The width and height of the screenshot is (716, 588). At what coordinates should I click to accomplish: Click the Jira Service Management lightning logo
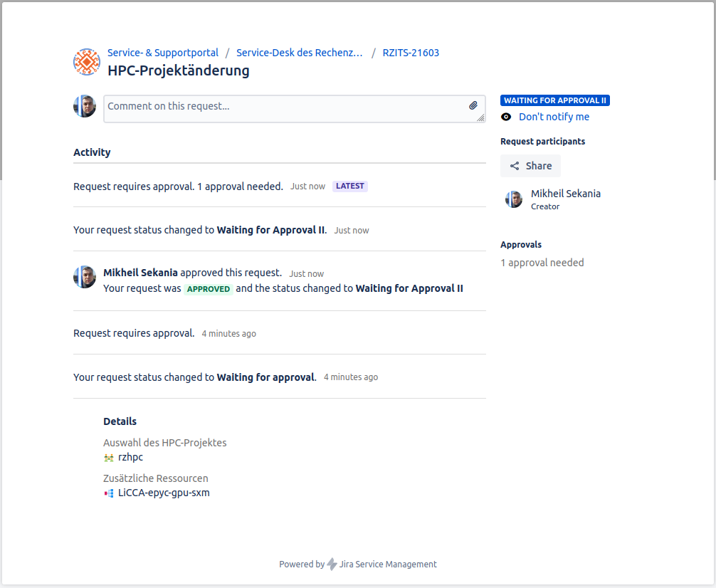[x=332, y=565]
